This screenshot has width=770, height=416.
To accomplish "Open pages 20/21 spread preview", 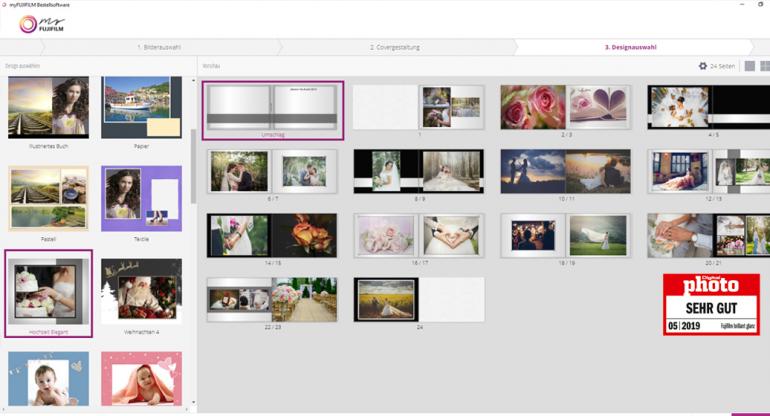I will click(x=709, y=235).
